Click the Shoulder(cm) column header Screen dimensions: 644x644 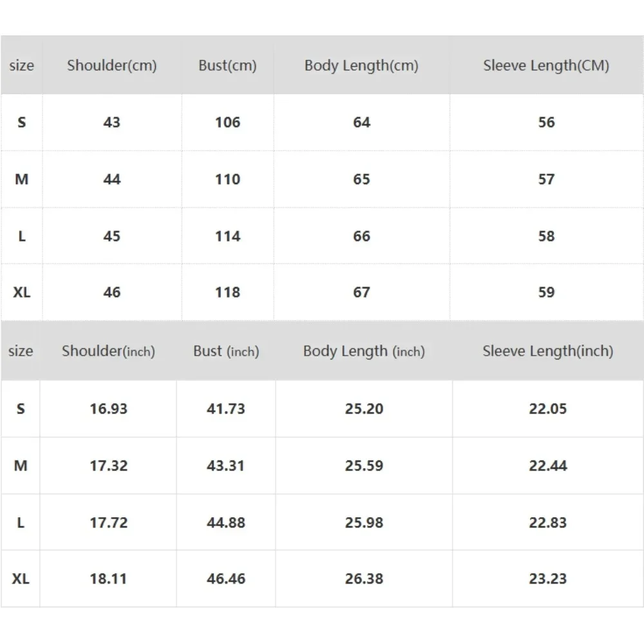click(x=112, y=66)
